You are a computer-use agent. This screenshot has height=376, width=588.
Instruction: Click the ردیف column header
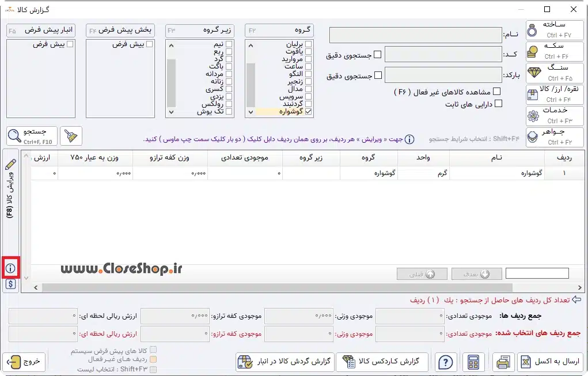564,158
